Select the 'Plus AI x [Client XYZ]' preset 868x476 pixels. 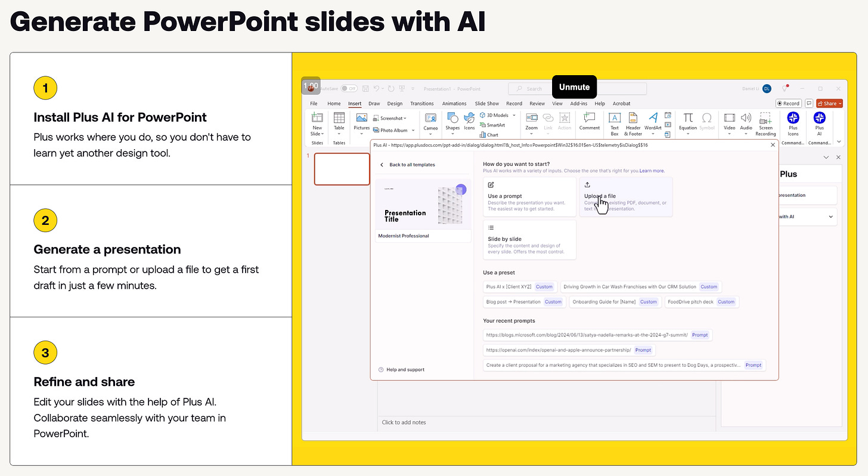point(520,287)
